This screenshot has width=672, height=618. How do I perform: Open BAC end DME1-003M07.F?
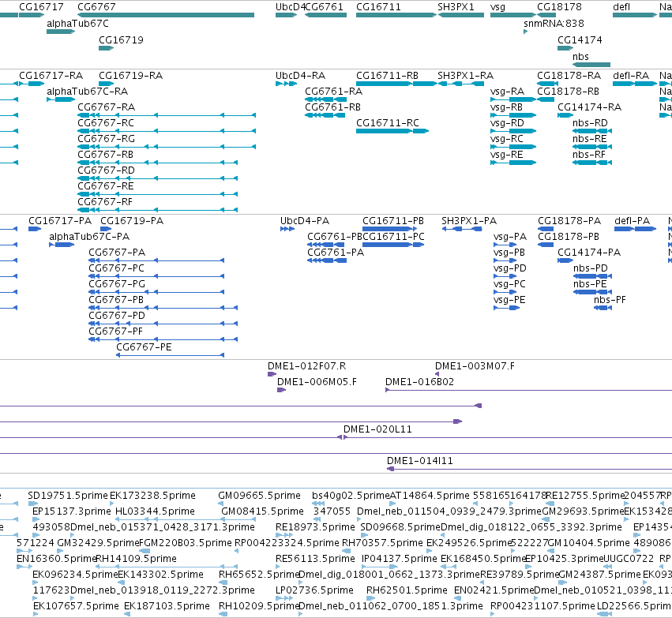pyautogui.click(x=475, y=366)
